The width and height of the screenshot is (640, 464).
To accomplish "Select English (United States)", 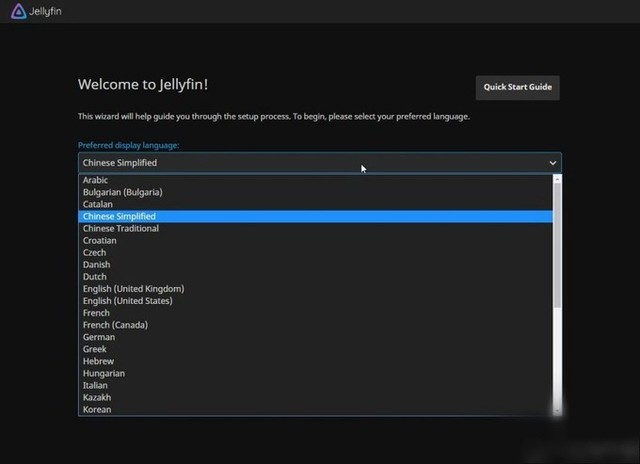I will (315, 301).
